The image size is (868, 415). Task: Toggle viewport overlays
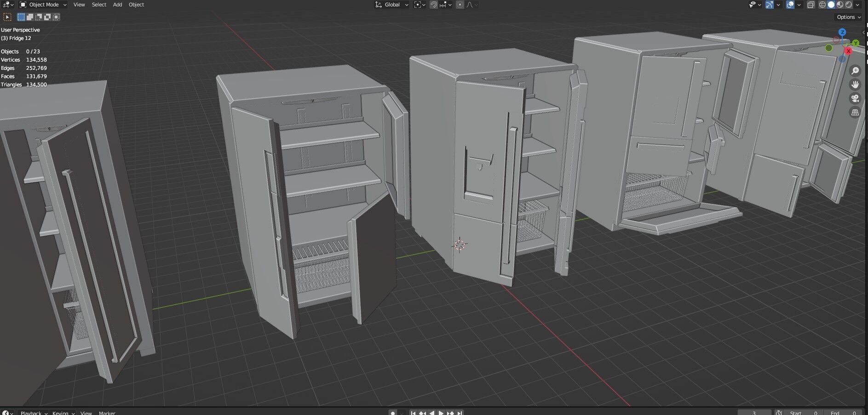click(x=790, y=5)
